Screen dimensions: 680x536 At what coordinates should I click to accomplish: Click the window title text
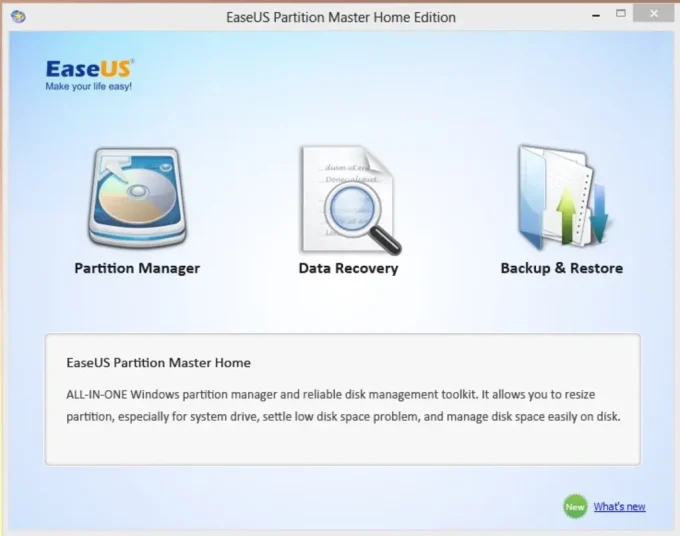click(x=339, y=17)
